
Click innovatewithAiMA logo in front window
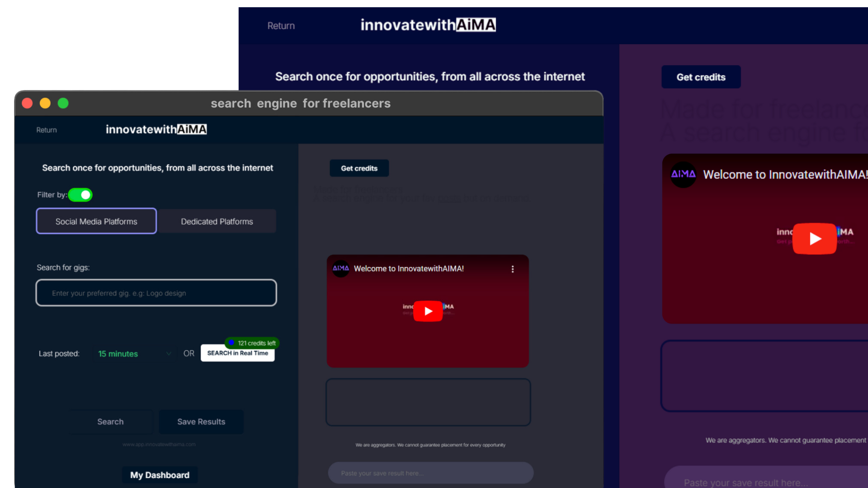(x=156, y=130)
